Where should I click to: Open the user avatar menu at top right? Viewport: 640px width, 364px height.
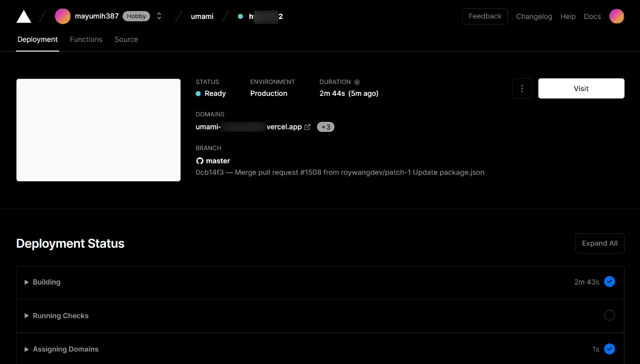pos(616,16)
